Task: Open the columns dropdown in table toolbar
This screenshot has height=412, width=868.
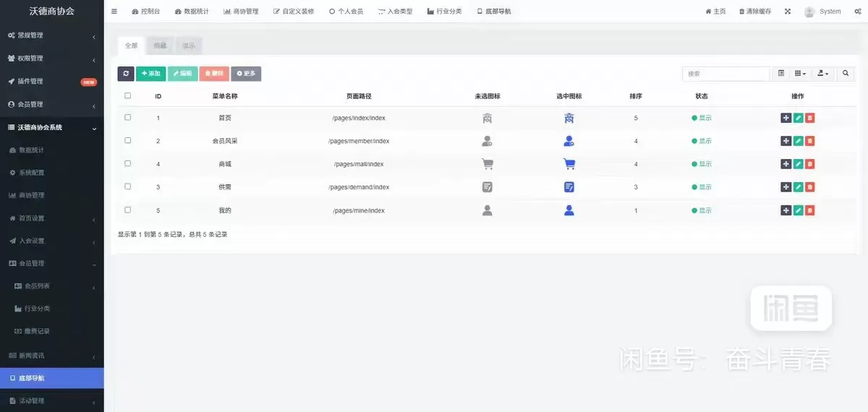Action: 800,74
